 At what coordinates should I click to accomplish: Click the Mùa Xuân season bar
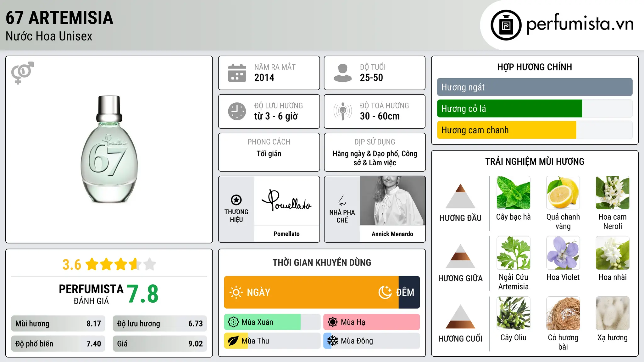272,322
